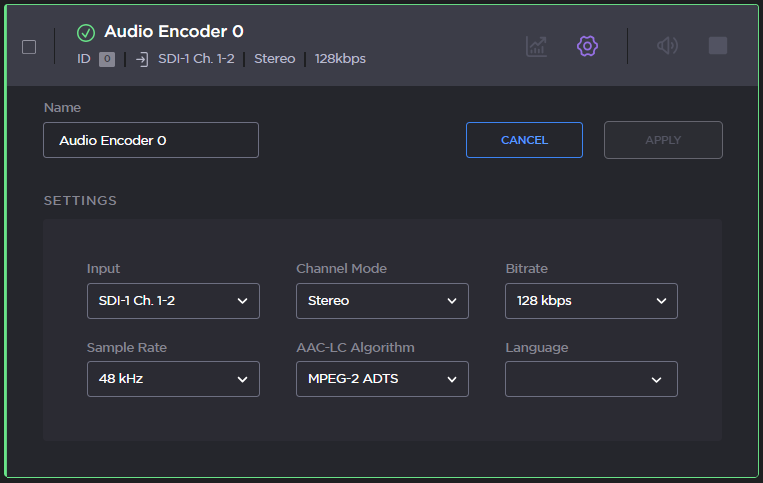Click the Cancel button
Screen dimensions: 763x483
(x=524, y=140)
